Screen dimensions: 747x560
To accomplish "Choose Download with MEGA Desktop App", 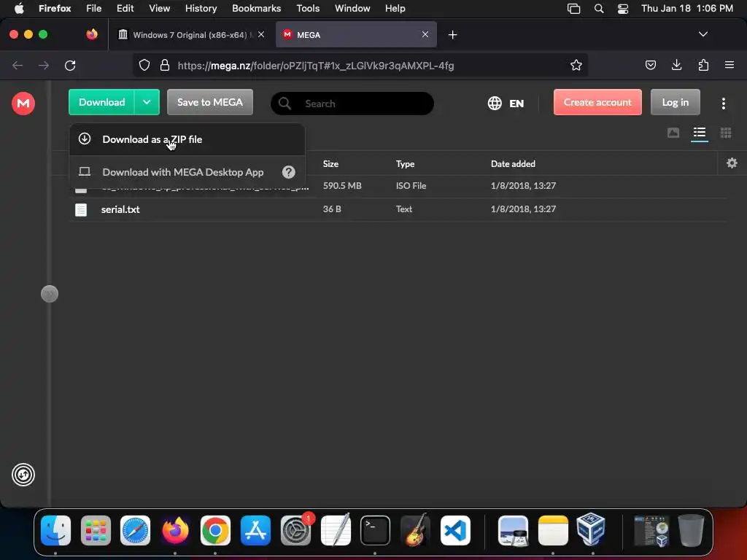I will point(187,172).
